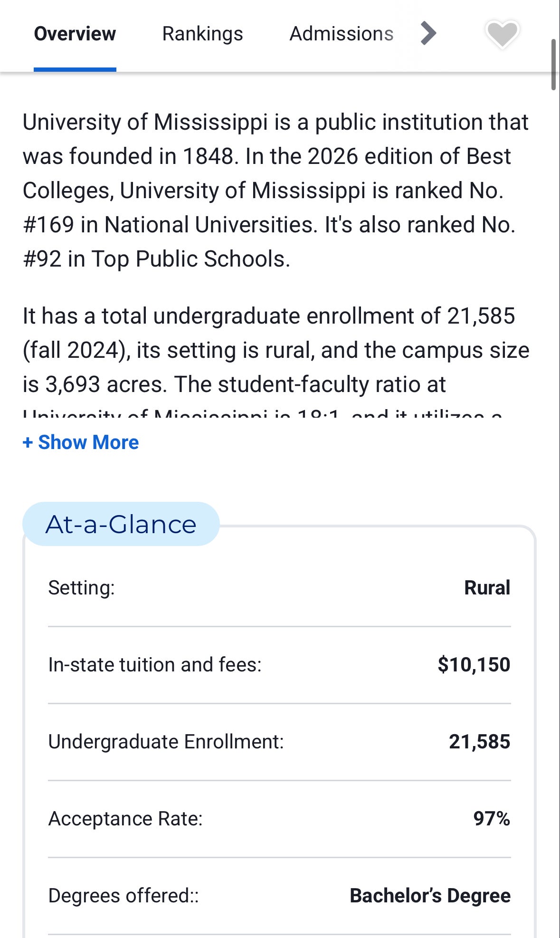The width and height of the screenshot is (560, 938).
Task: Click the right chevron to reveal more tabs
Action: click(428, 34)
